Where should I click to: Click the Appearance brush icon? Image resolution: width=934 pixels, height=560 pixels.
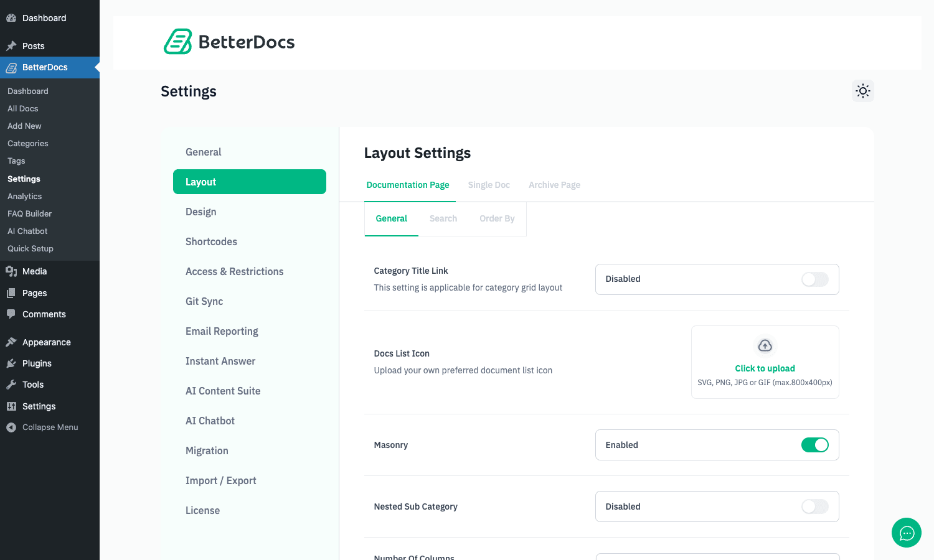tap(11, 342)
